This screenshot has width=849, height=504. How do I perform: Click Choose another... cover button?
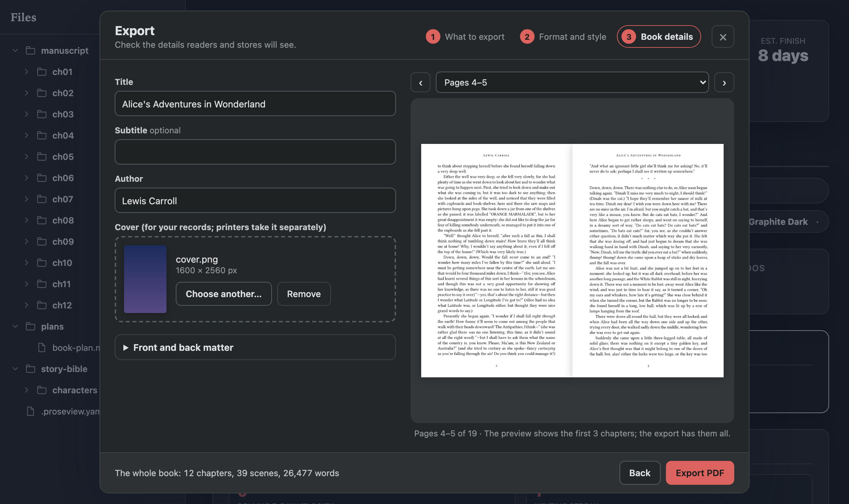click(224, 294)
